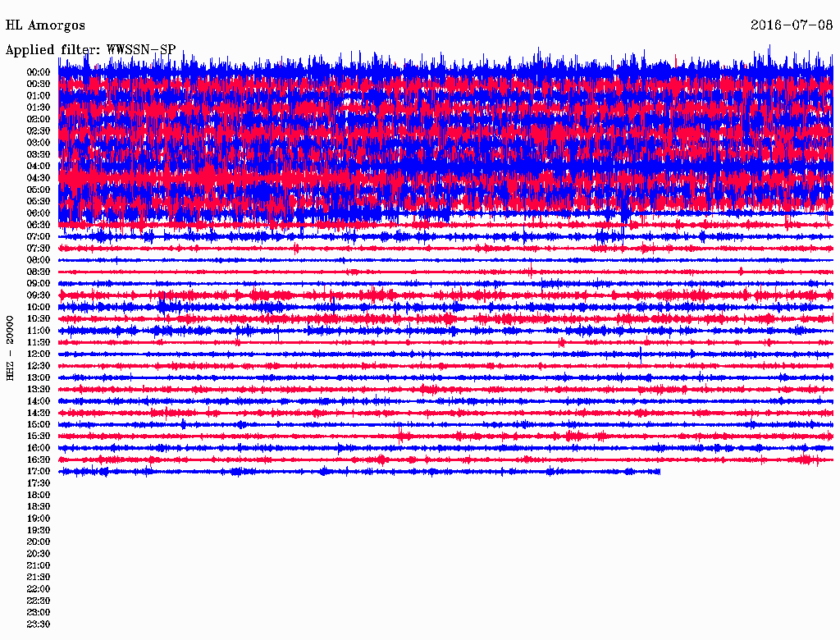Select the 06:30 time label
Screen dimensions: 840x640
click(x=39, y=225)
